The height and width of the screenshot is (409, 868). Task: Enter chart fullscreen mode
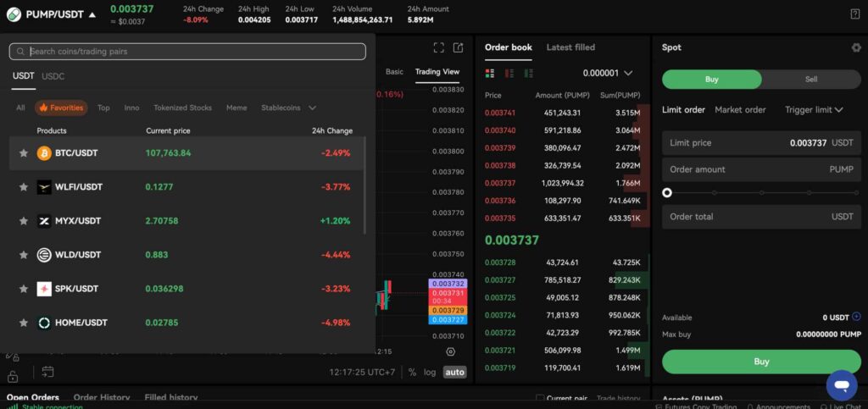coord(438,47)
